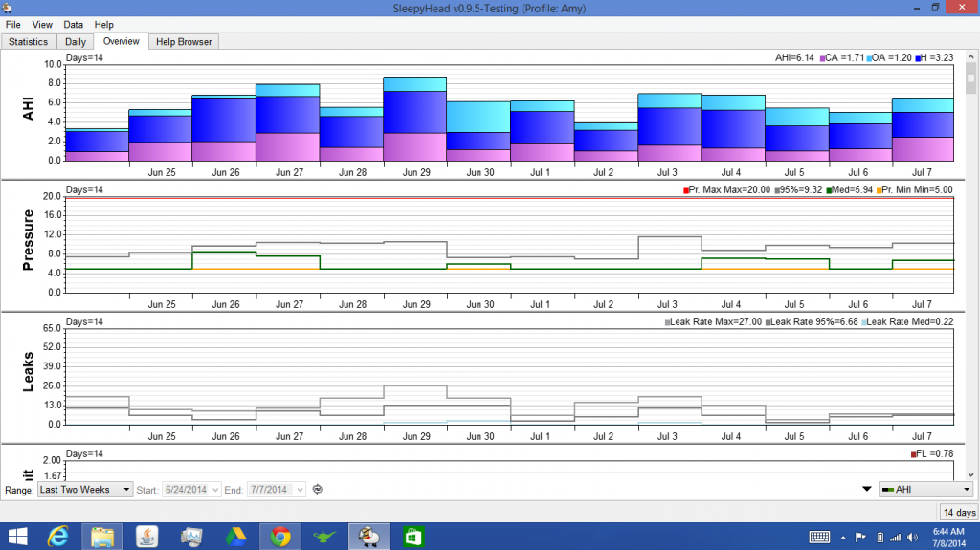The image size is (980, 550).
Task: Switch to the Statistics tab
Action: coord(29,42)
